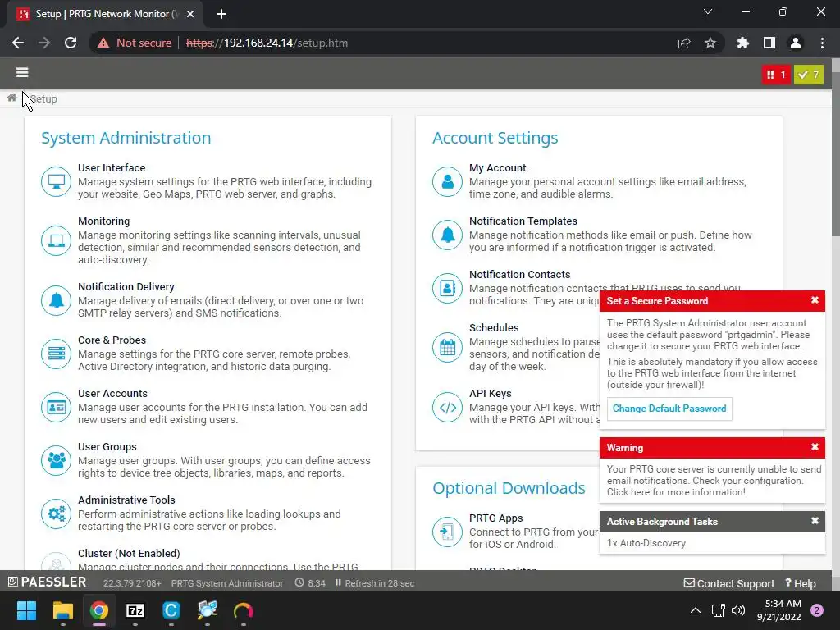This screenshot has width=840, height=630.
Task: Reload the page
Action: point(71,43)
